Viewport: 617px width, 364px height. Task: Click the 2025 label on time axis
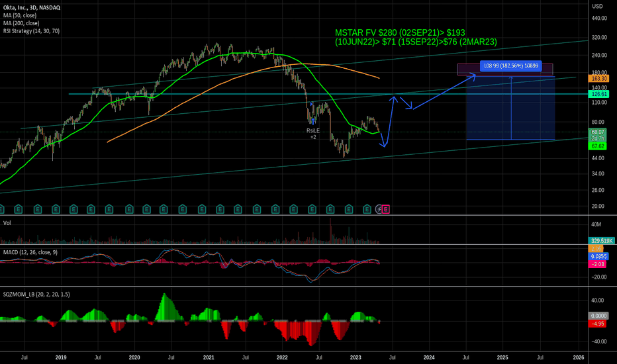(502, 357)
